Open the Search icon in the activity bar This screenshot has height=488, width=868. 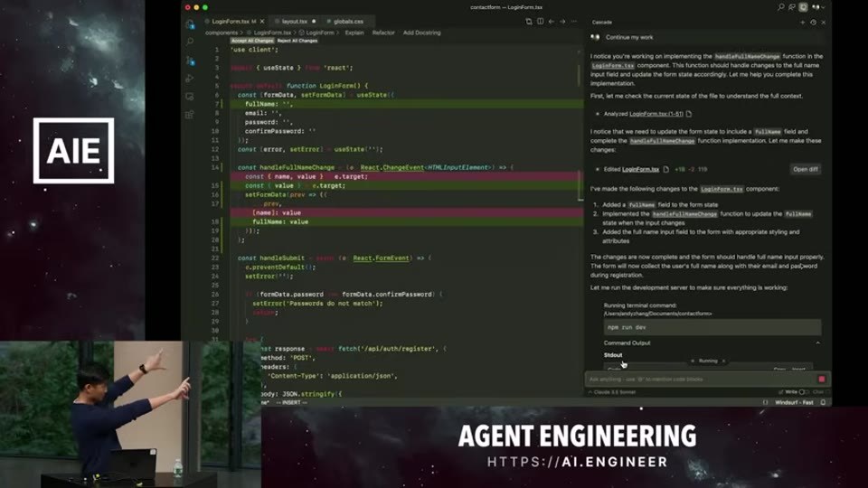[190, 42]
